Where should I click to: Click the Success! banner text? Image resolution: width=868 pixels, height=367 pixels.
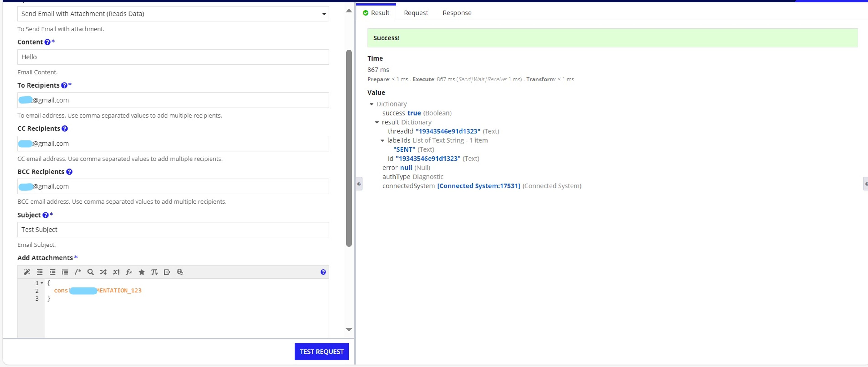pyautogui.click(x=386, y=38)
